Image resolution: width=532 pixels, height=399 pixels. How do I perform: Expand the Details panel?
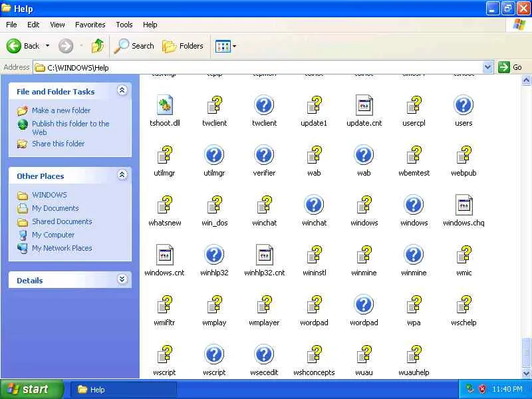(122, 279)
